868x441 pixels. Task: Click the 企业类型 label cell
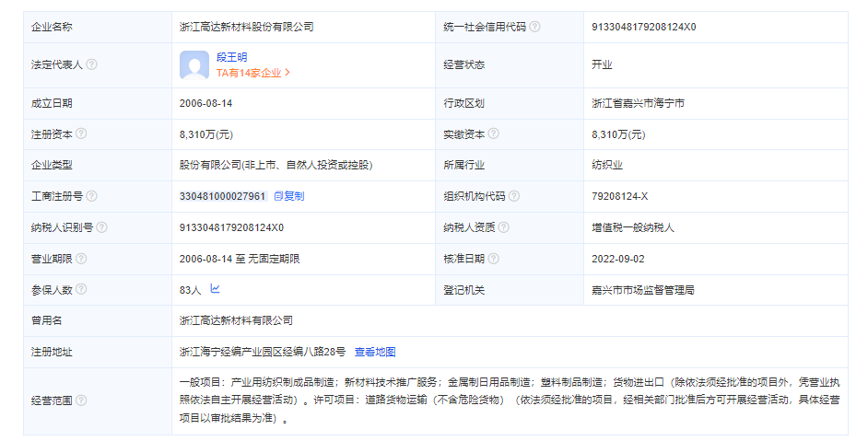(98, 165)
